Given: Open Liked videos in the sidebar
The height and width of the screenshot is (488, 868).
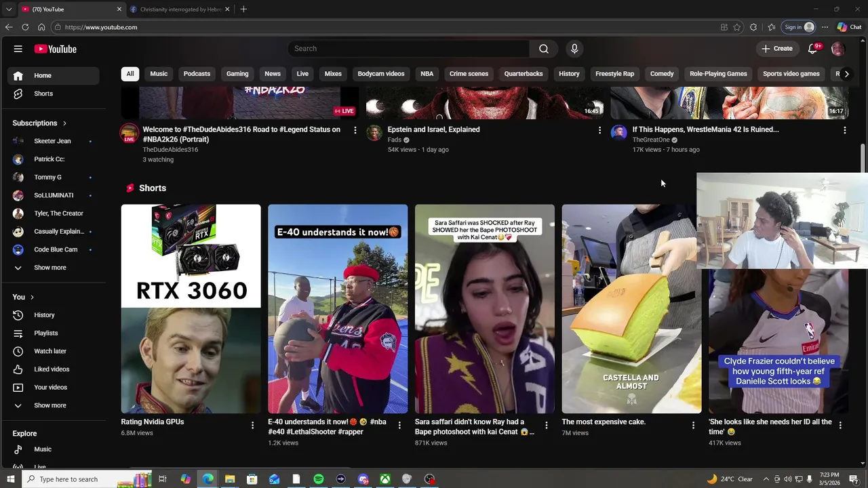Looking at the screenshot, I should (55, 369).
